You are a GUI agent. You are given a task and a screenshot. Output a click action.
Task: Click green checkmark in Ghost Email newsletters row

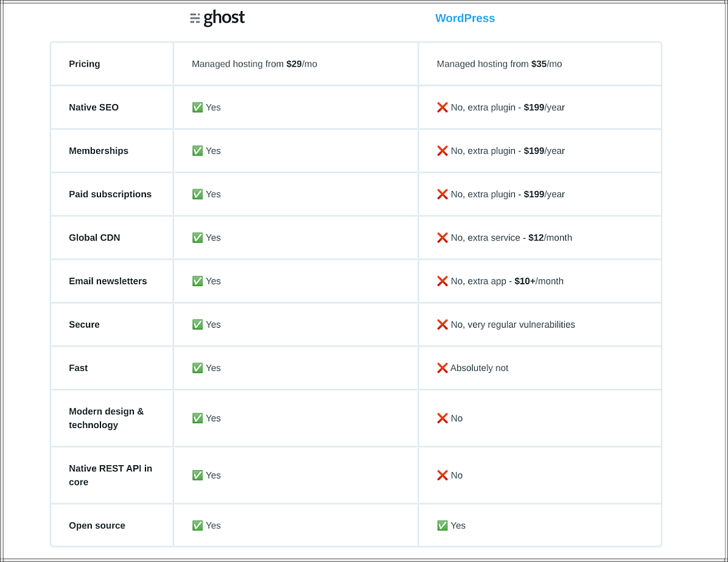click(x=197, y=281)
